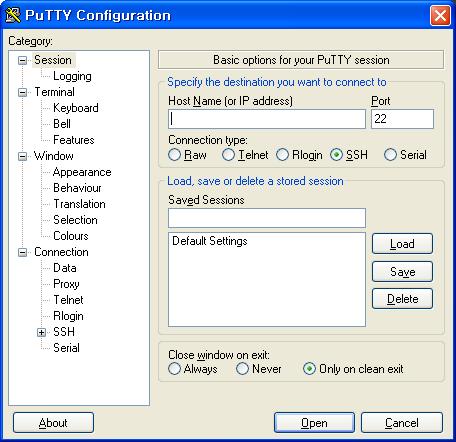Focus the Host Name input field
The image size is (456, 442).
(267, 119)
